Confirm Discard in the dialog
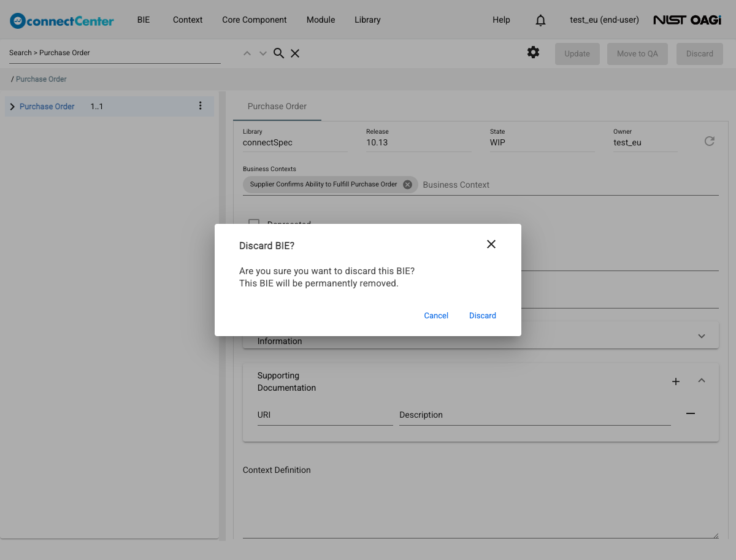The image size is (736, 560). tap(483, 315)
